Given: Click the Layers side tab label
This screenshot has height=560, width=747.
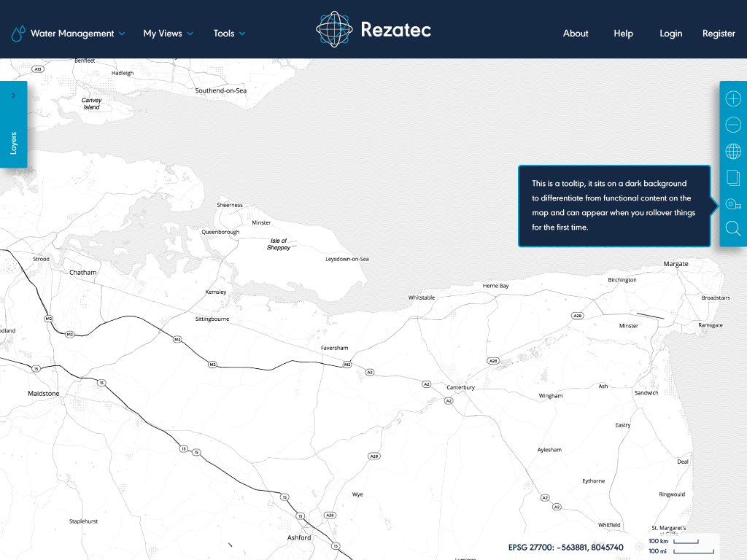Looking at the screenshot, I should (x=13, y=143).
